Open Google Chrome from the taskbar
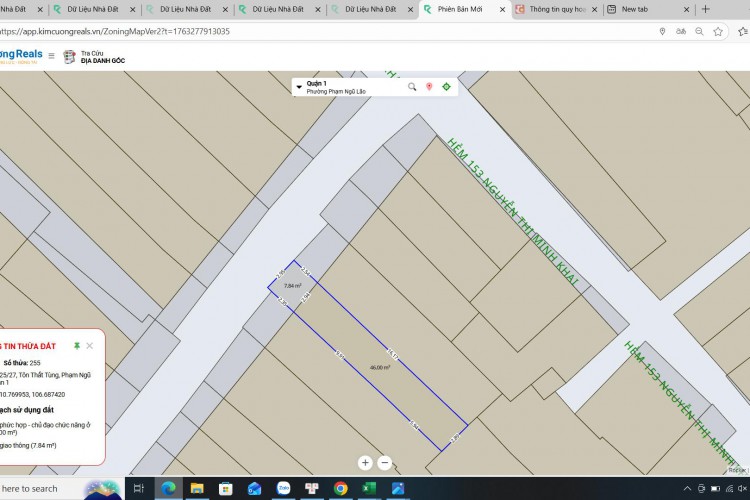This screenshot has width=750, height=500. [341, 489]
